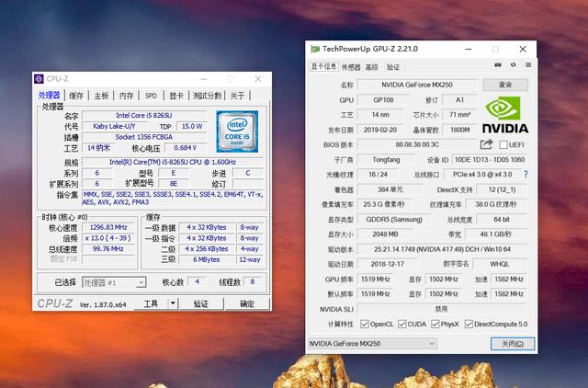Click the Socket 1356 FCBGA field
Screen dimensions: 588x388
point(144,137)
